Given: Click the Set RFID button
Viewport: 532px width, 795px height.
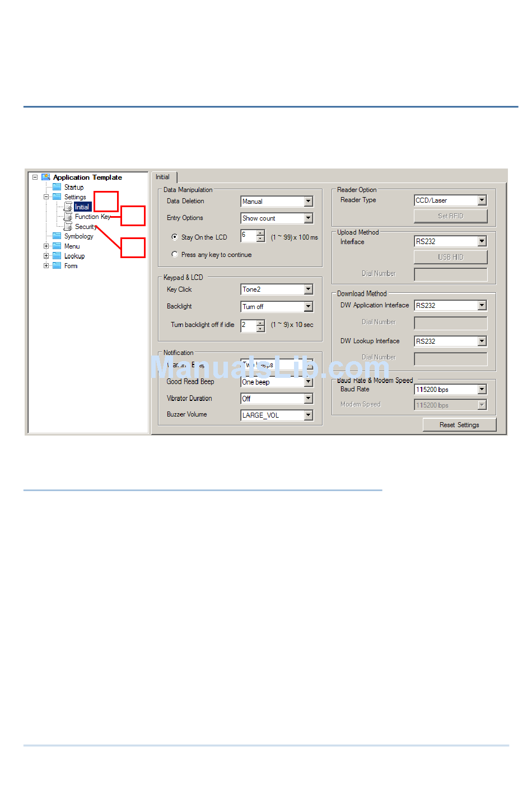Looking at the screenshot, I should coord(451,216).
